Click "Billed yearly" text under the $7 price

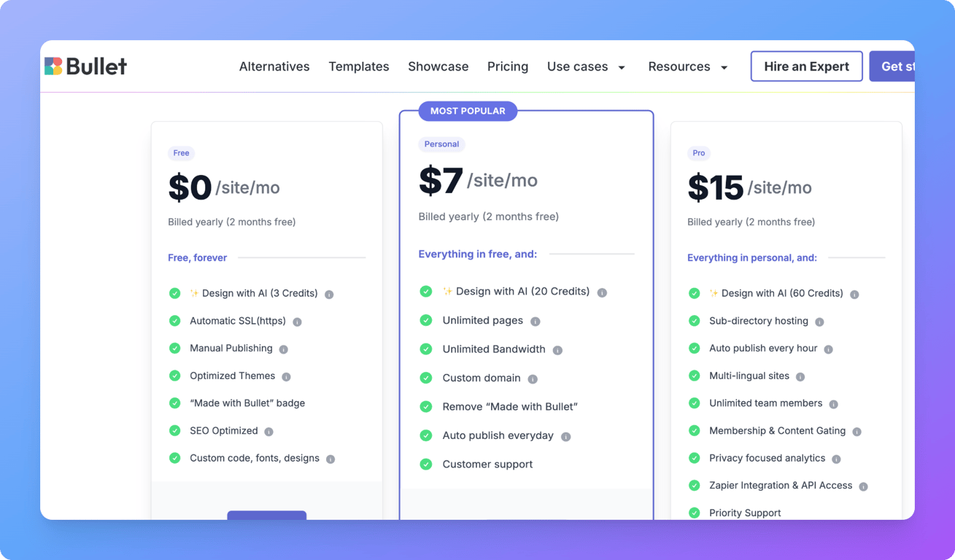[x=489, y=217]
